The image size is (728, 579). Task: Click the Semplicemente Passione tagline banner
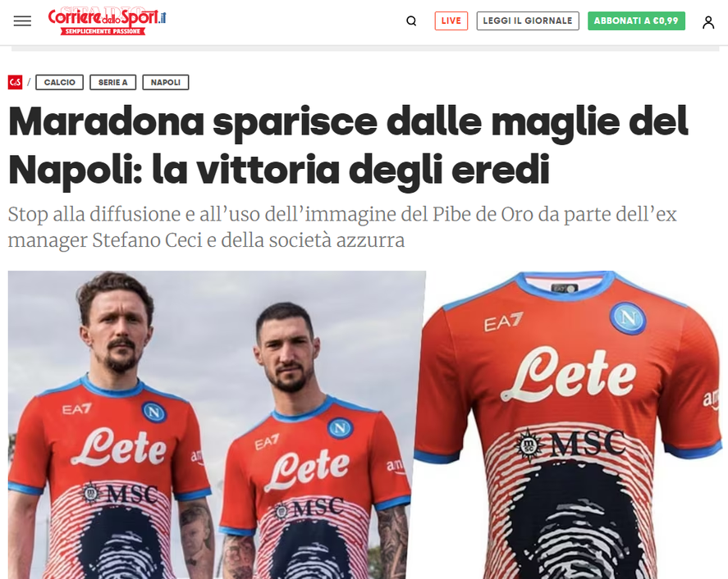[103, 31]
